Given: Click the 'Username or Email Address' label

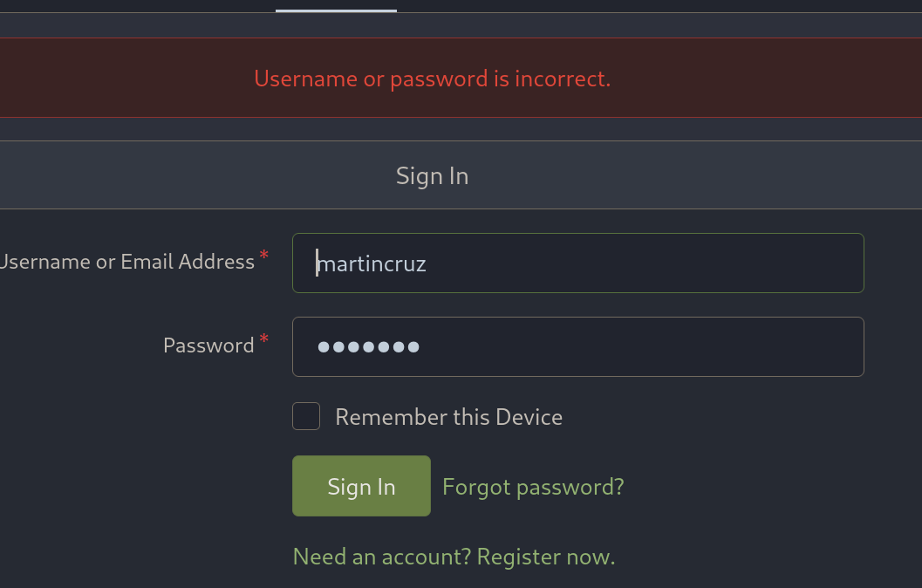Looking at the screenshot, I should coord(126,262).
